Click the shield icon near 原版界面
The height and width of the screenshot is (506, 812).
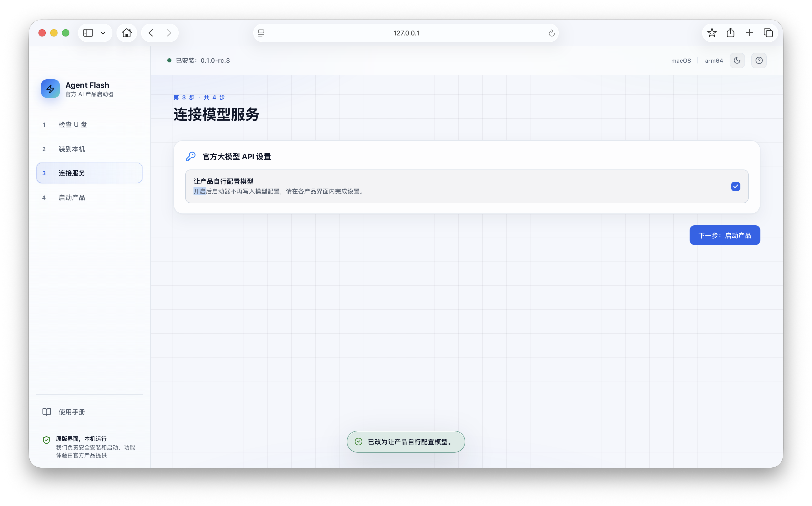coord(46,440)
